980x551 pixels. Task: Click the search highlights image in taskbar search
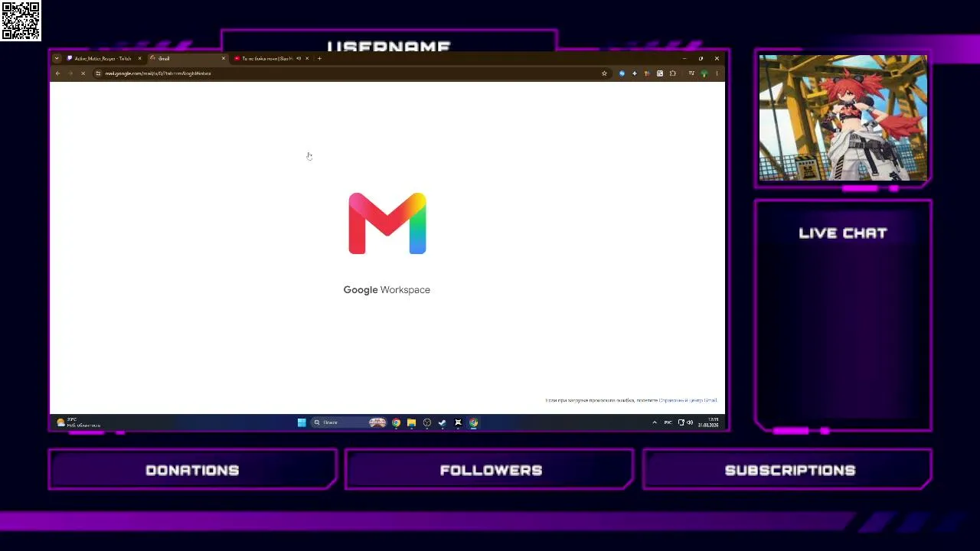pos(377,422)
